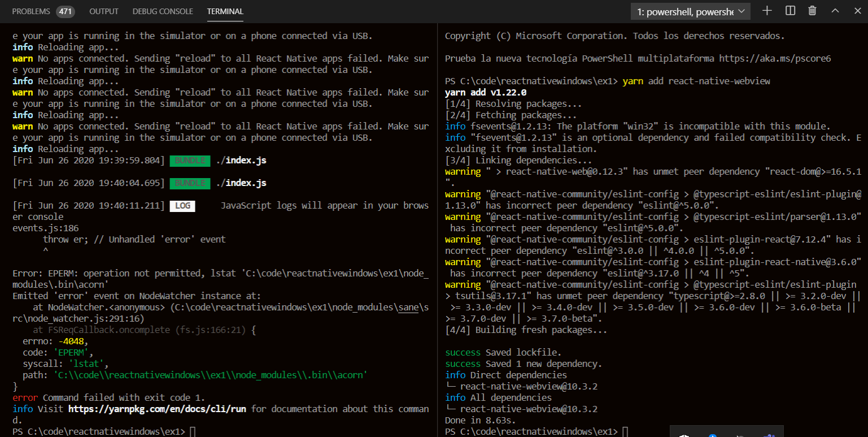Viewport: 868px width, 437px height.
Task: Click the white LOG badge in the terminal output
Action: tap(182, 206)
